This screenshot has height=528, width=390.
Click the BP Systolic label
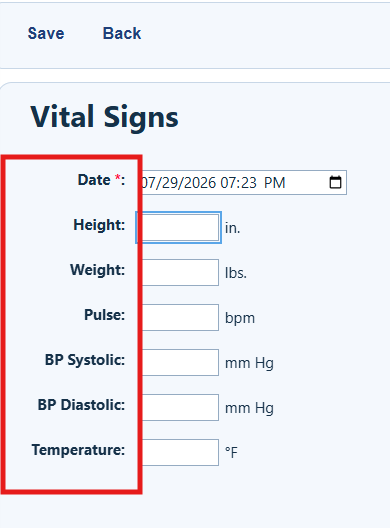(85, 360)
